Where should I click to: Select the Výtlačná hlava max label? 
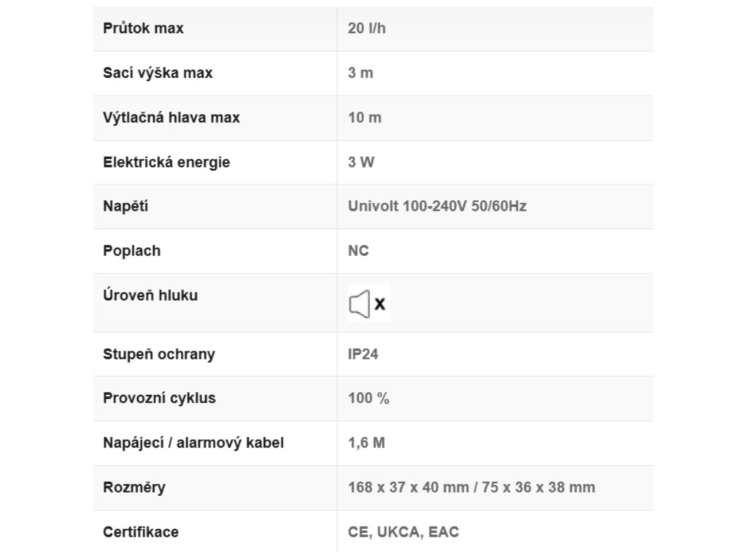(x=171, y=117)
